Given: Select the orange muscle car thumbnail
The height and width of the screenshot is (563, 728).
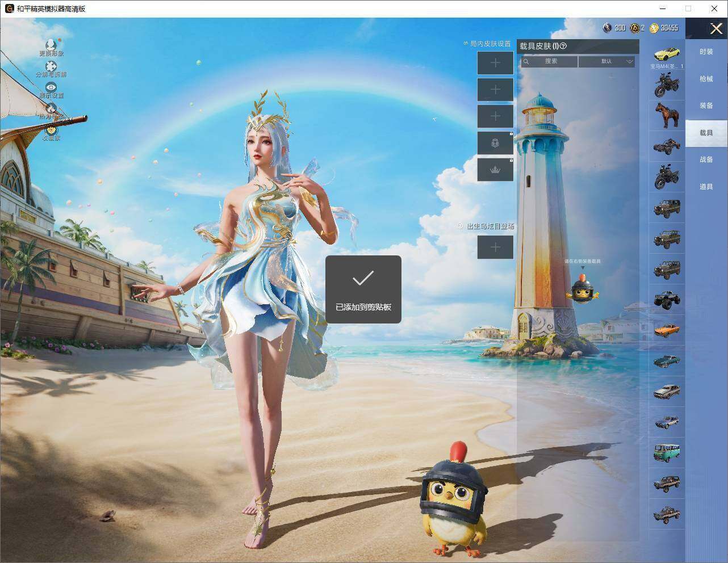Looking at the screenshot, I should [667, 330].
